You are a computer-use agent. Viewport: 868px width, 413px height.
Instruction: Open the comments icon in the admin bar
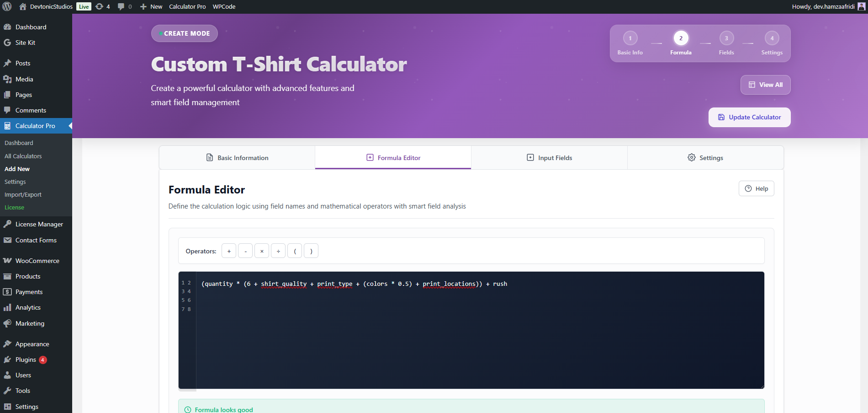pyautogui.click(x=121, y=6)
